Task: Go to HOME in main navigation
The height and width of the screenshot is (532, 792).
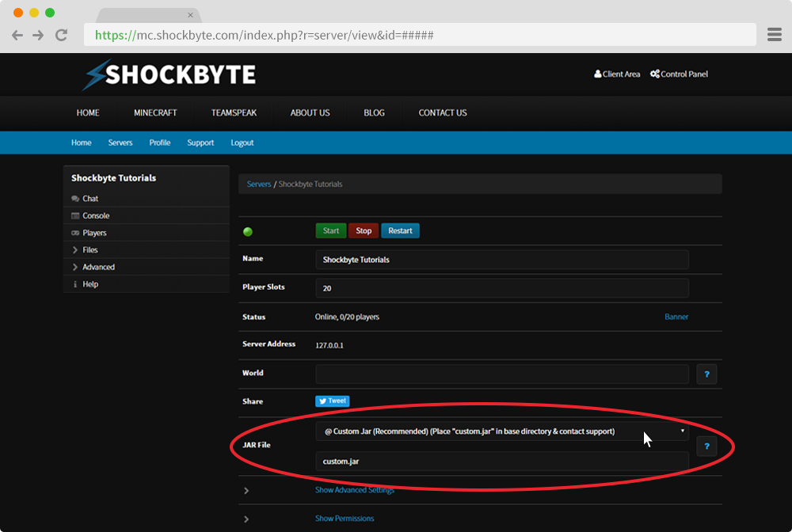Action: pyautogui.click(x=88, y=112)
